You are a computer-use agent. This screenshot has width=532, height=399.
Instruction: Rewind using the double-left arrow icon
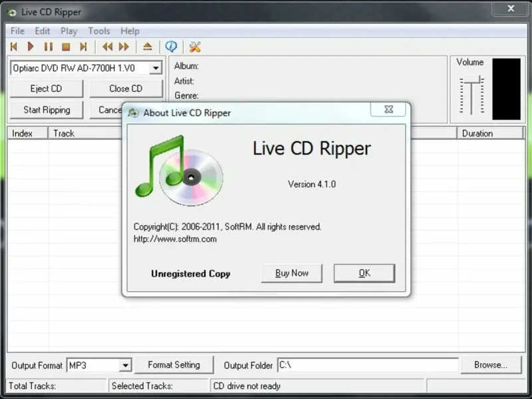[x=107, y=47]
